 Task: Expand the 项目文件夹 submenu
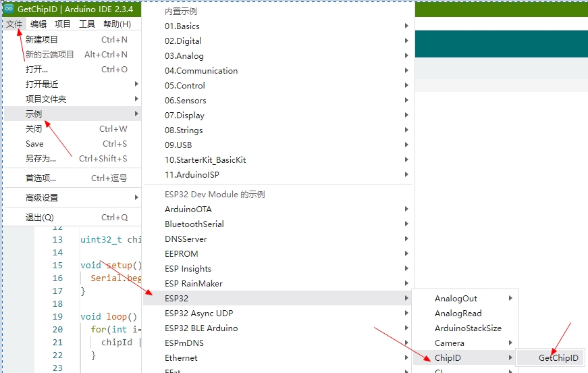[72, 99]
